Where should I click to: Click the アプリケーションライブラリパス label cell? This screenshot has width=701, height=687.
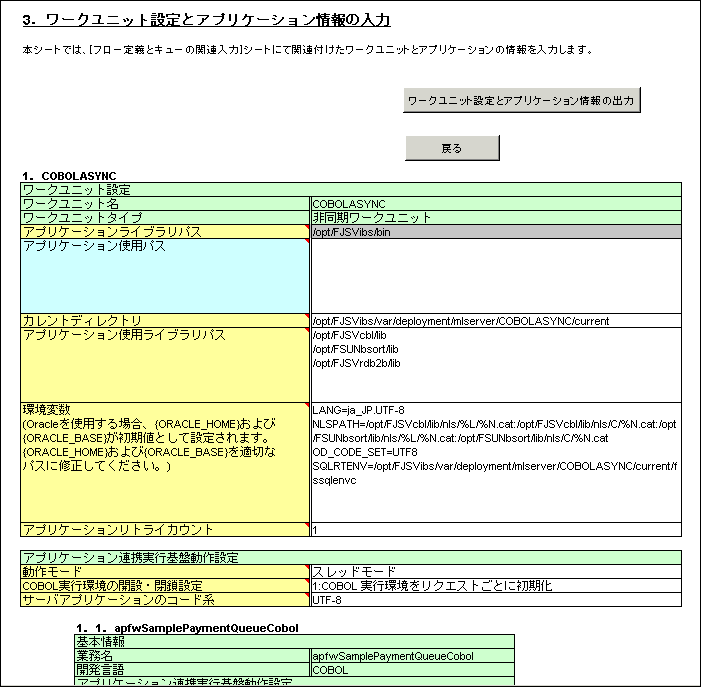(x=165, y=232)
